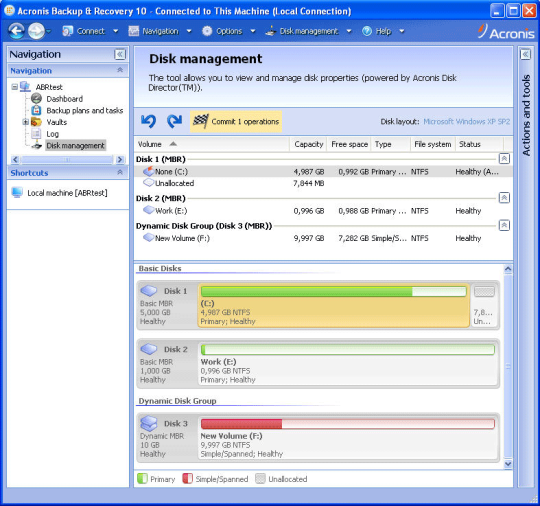Click the Disk 3 stacked dynamic disk icon
540x506 pixels.
tap(149, 423)
